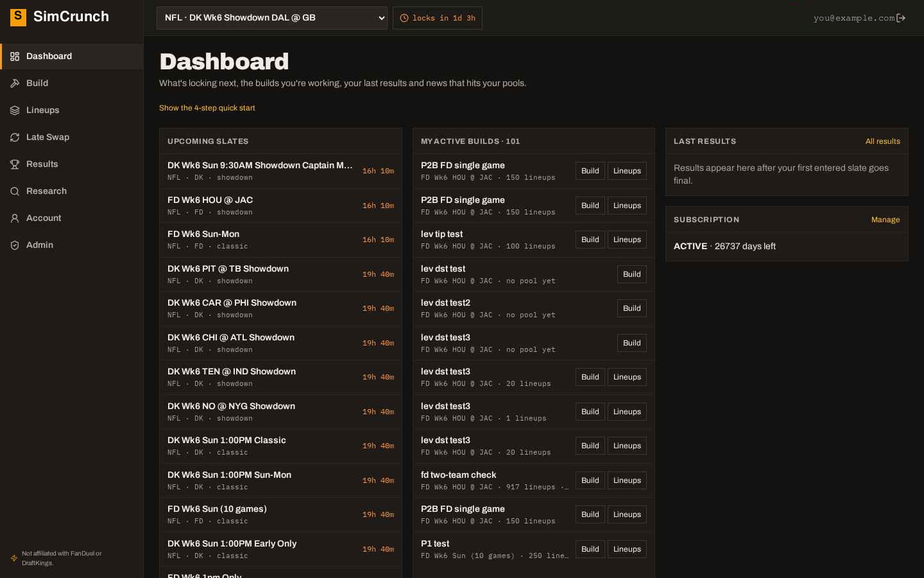
Task: Navigate to the Account page
Action: (72, 218)
